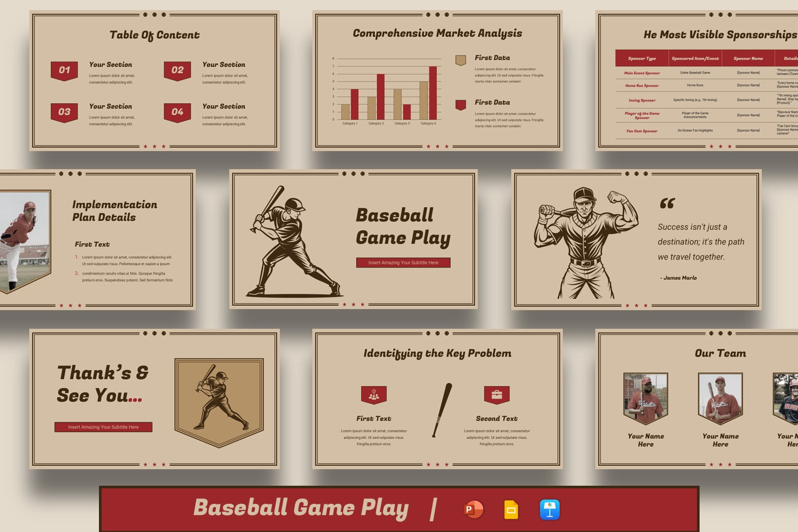Click subtitle button under Baseball Game Play title
Image resolution: width=798 pixels, height=532 pixels.
pyautogui.click(x=403, y=263)
